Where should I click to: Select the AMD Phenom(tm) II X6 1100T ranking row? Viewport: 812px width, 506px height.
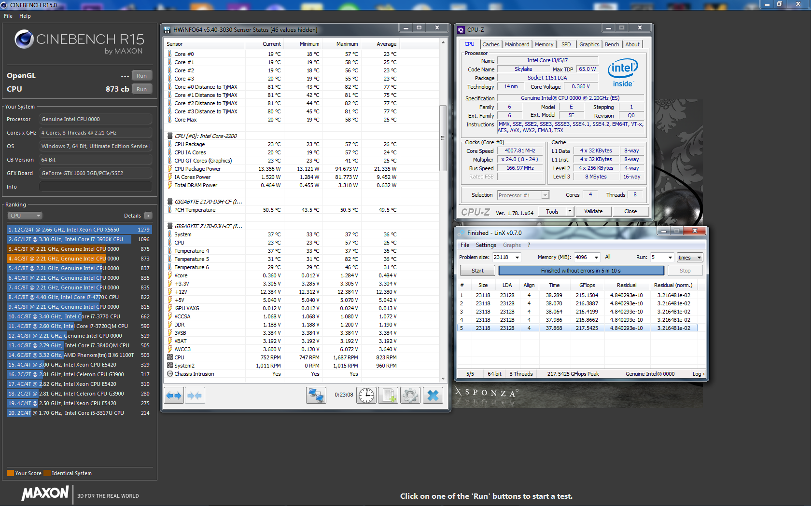[x=79, y=355]
